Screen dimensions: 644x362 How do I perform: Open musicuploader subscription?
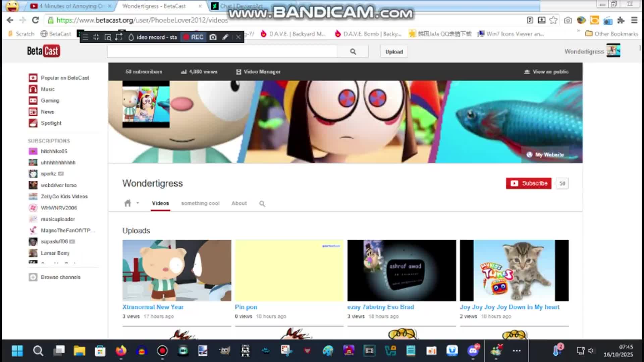click(58, 219)
